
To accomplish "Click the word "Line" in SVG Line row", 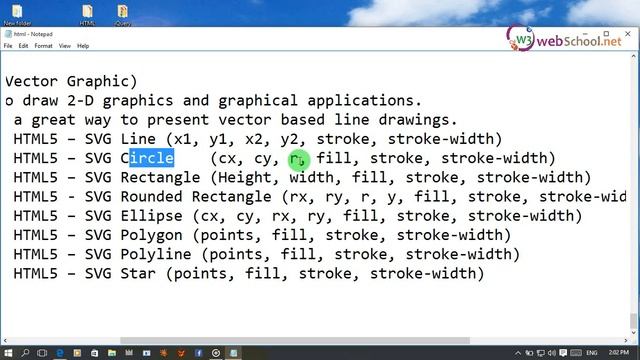I will 138,139.
